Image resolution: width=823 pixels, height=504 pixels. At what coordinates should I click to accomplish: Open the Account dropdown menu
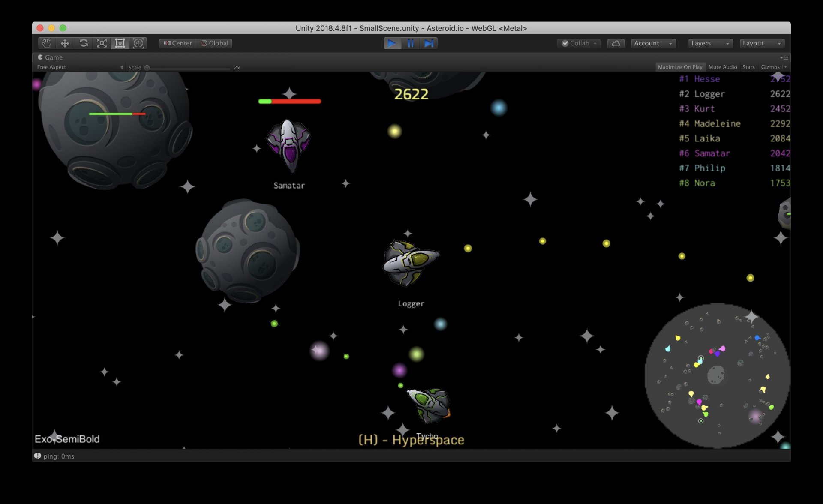pyautogui.click(x=653, y=43)
